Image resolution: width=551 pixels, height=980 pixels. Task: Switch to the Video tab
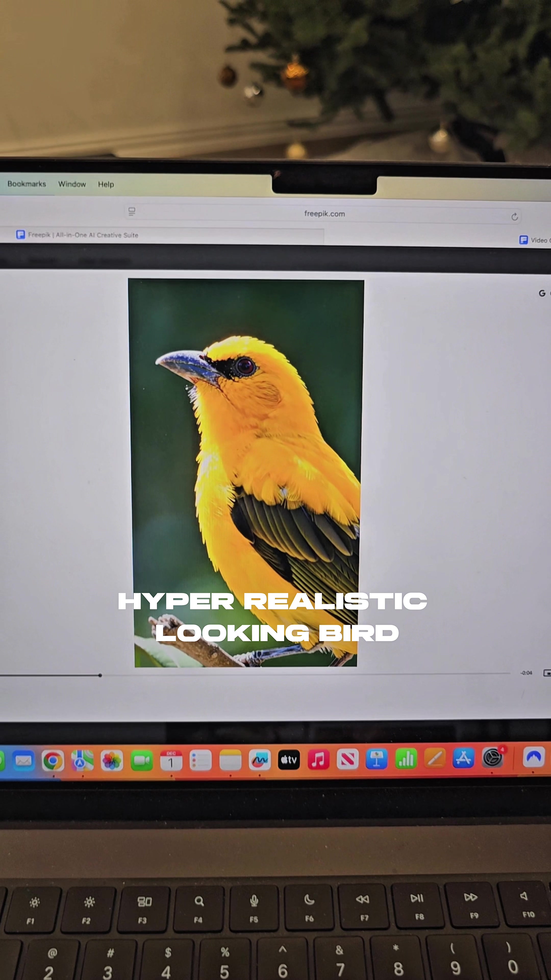(x=535, y=240)
